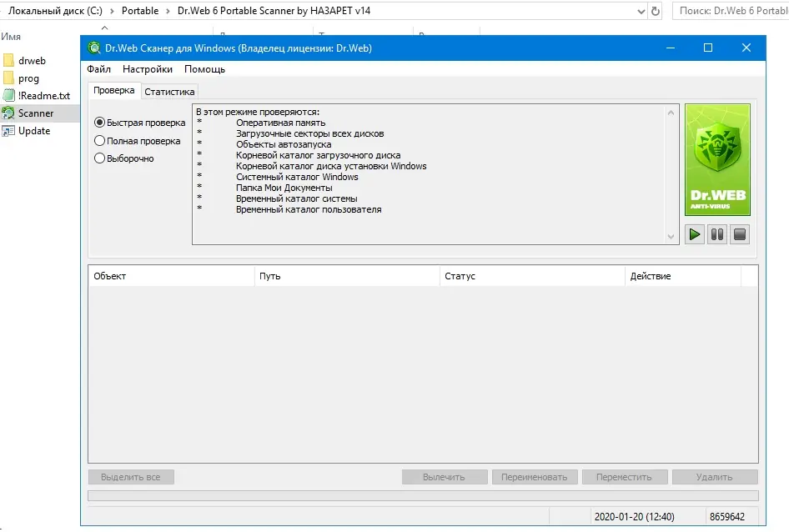Maximize the Dr.Web scanner window
The image size is (789, 532).
click(x=708, y=48)
